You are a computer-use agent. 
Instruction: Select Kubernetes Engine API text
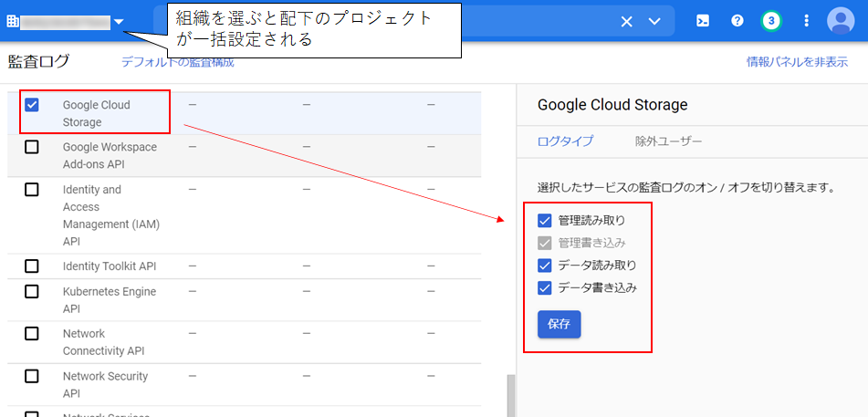(x=109, y=299)
